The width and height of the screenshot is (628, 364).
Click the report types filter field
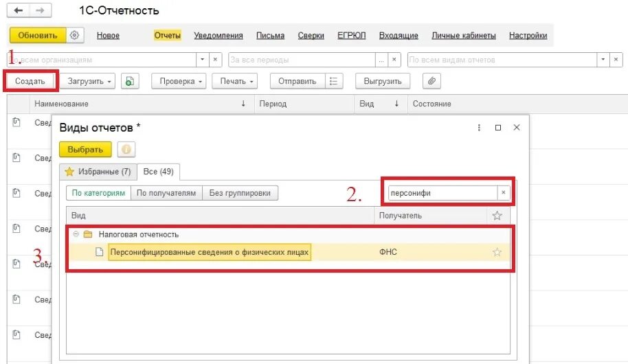tap(502, 60)
